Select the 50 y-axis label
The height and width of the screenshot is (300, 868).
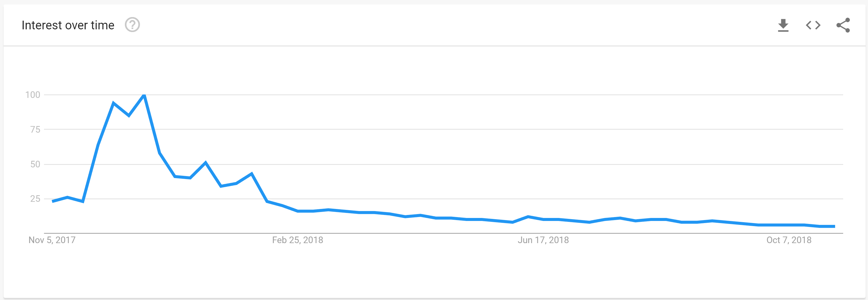(35, 164)
